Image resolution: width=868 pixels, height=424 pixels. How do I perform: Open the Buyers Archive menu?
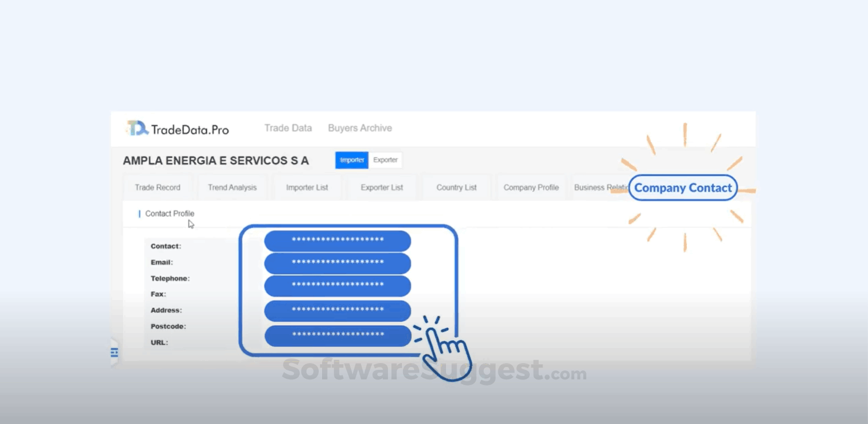[359, 128]
